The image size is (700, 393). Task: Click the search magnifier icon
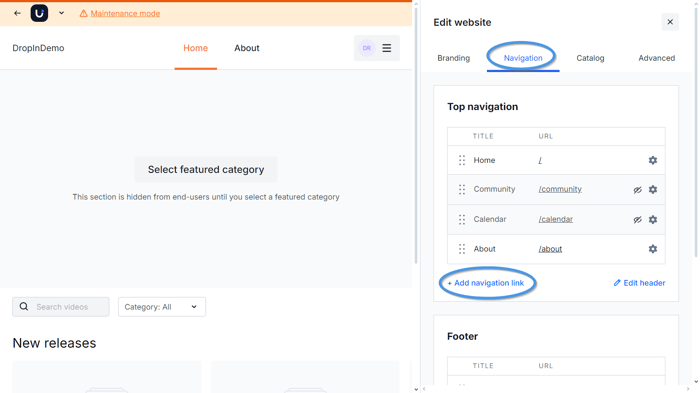[x=24, y=306]
